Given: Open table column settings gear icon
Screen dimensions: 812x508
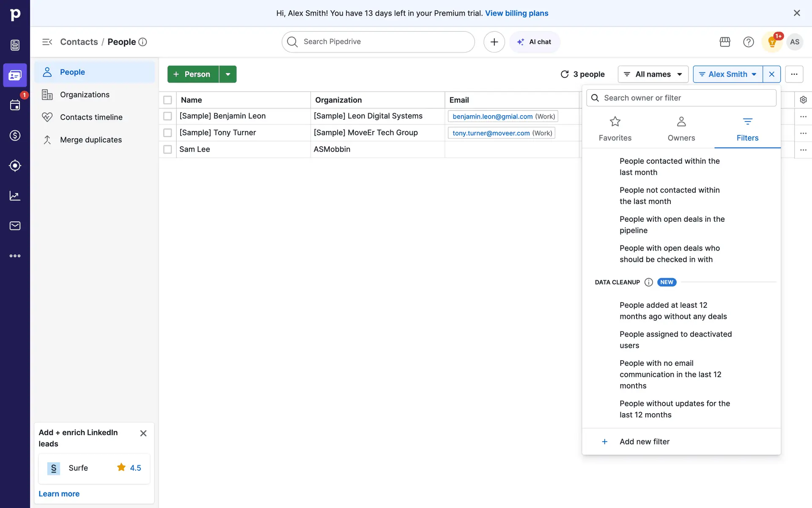Looking at the screenshot, I should pos(803,100).
